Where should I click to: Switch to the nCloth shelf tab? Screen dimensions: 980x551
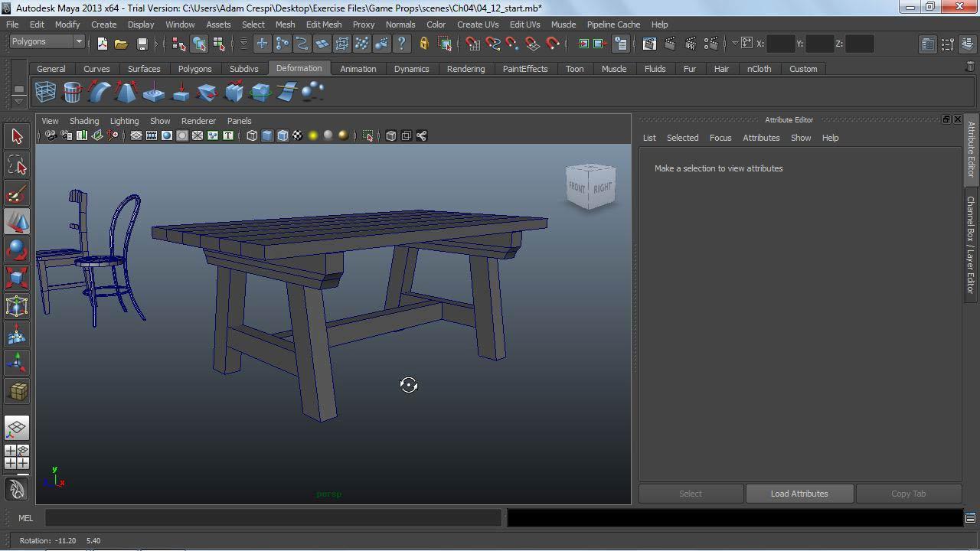[x=759, y=69]
